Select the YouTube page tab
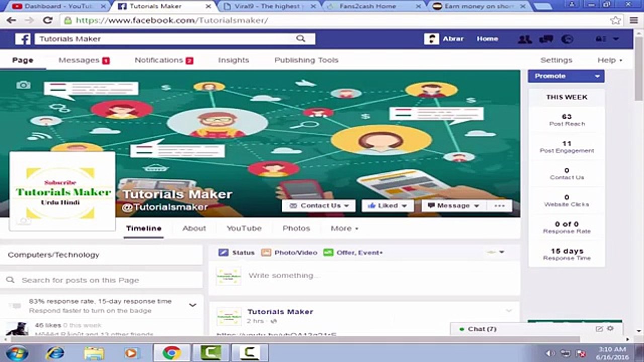Image resolution: width=644 pixels, height=362 pixels. (x=244, y=228)
